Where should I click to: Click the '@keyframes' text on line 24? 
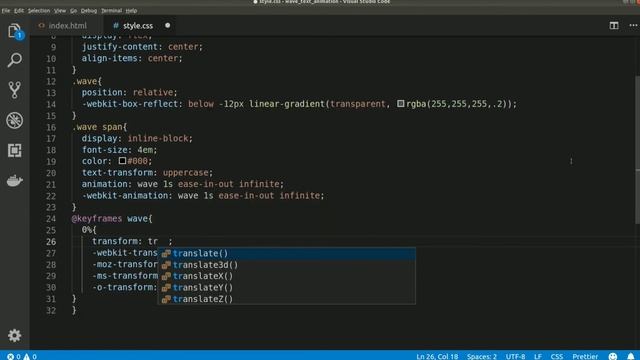(97, 218)
